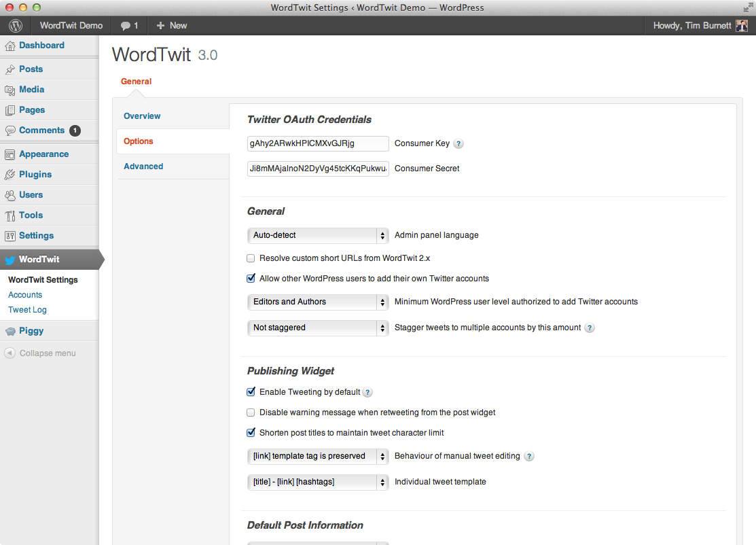Image resolution: width=756 pixels, height=545 pixels.
Task: Click the Consumer Key help icon
Action: click(459, 144)
